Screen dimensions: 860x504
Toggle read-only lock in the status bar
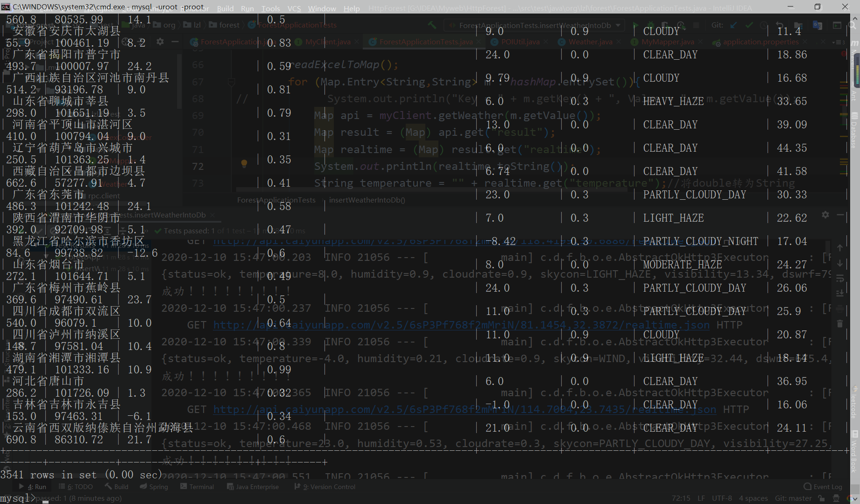point(822,498)
